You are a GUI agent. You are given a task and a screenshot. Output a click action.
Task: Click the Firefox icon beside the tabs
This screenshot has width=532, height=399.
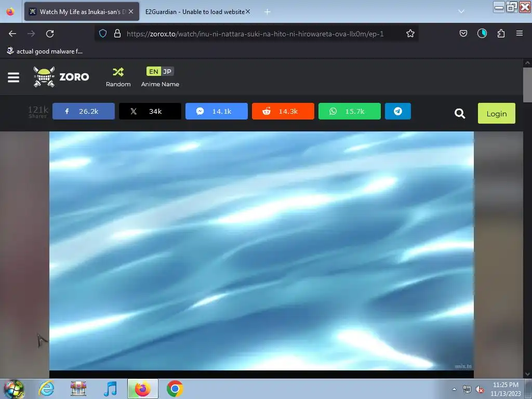(10, 11)
